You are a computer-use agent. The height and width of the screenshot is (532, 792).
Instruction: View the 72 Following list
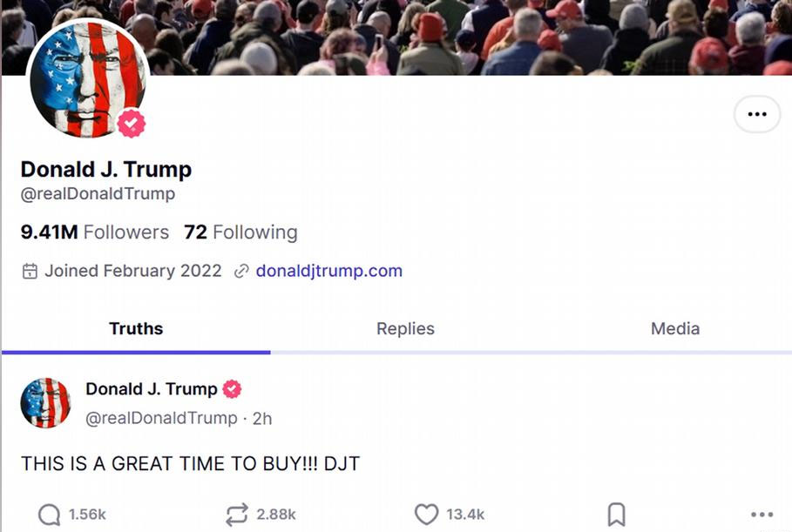pos(240,232)
